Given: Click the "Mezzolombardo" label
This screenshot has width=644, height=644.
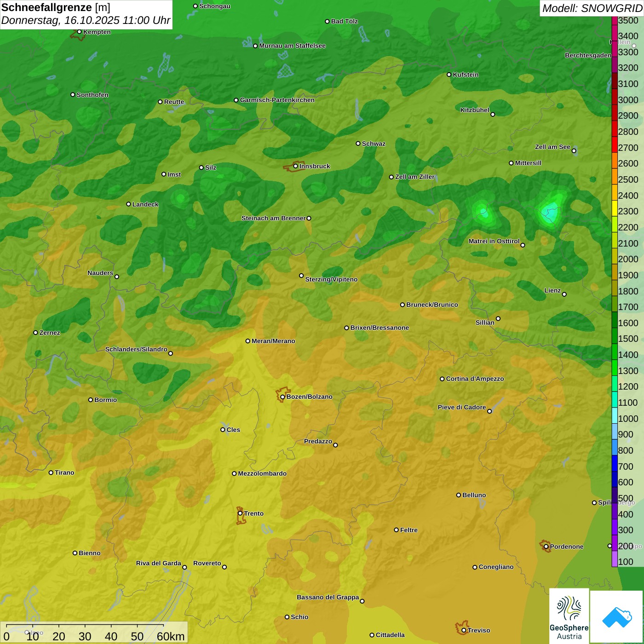Looking at the screenshot, I should [262, 473].
